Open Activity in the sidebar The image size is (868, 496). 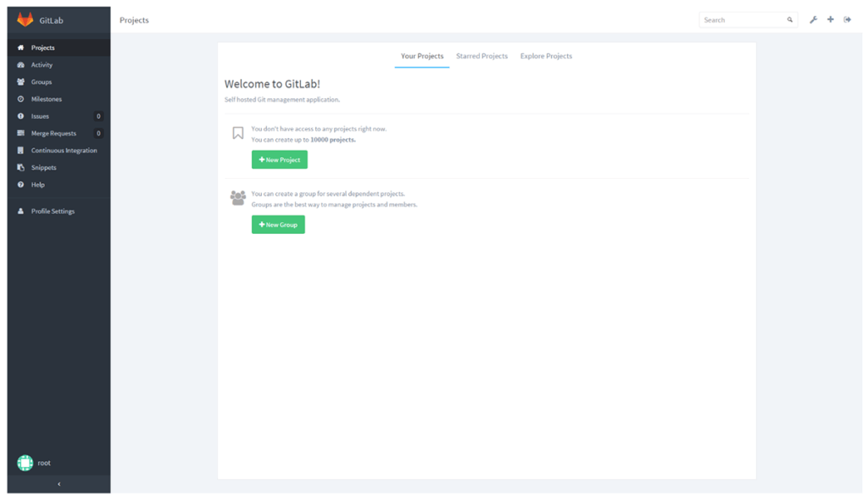click(58, 64)
